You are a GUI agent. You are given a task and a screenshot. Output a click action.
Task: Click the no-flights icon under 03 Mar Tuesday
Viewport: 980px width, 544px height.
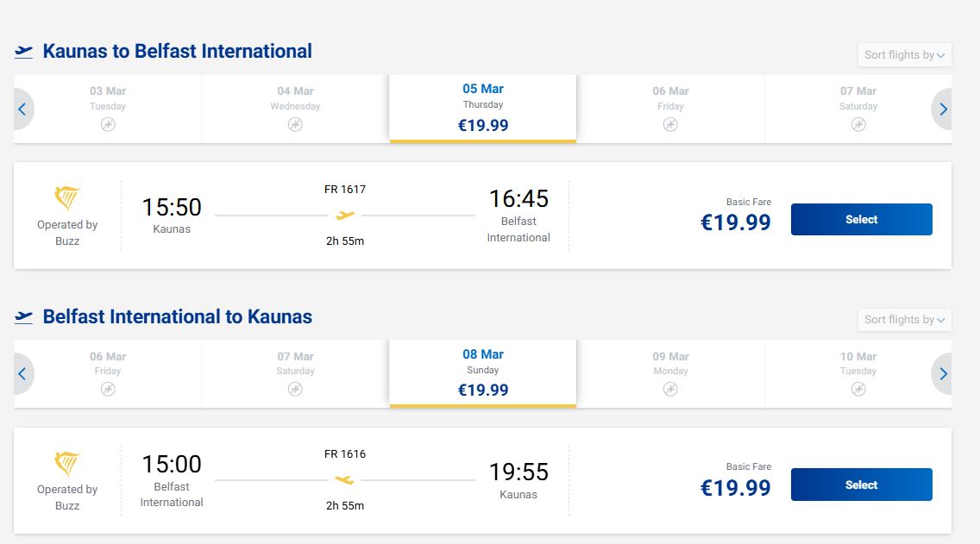(108, 124)
